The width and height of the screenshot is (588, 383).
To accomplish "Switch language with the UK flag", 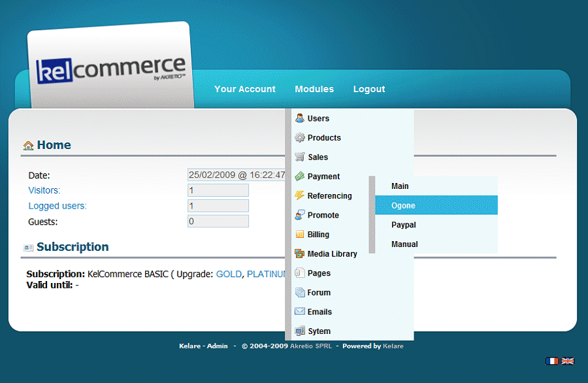I will 568,361.
